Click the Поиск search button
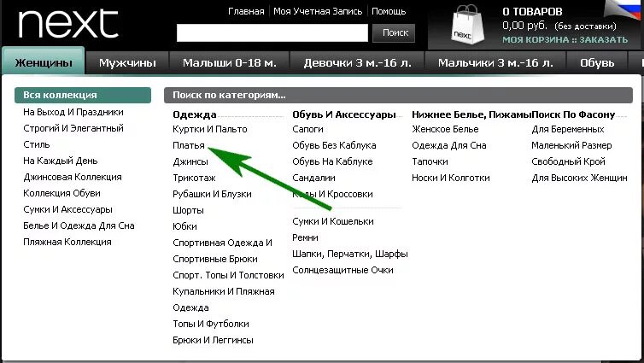 pos(394,32)
